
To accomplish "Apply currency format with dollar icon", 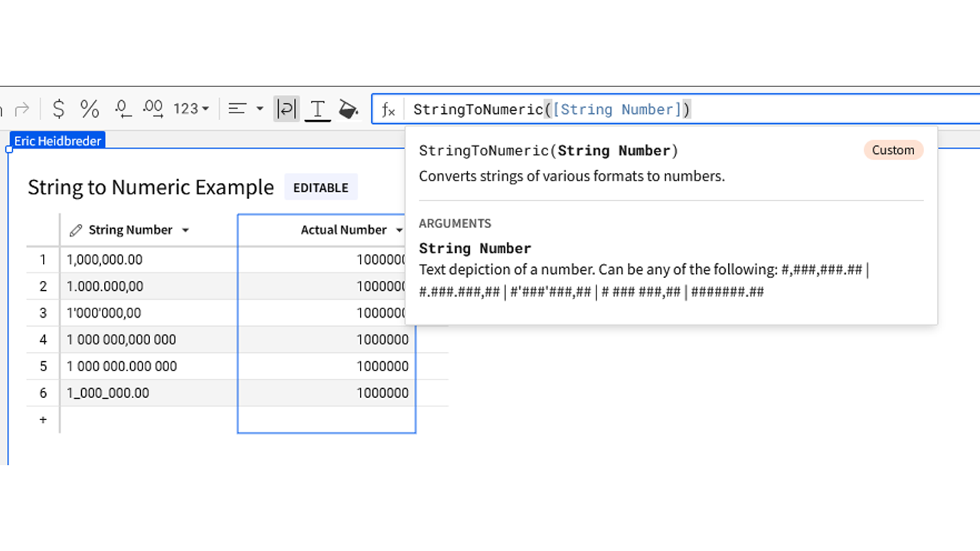I will tap(58, 109).
